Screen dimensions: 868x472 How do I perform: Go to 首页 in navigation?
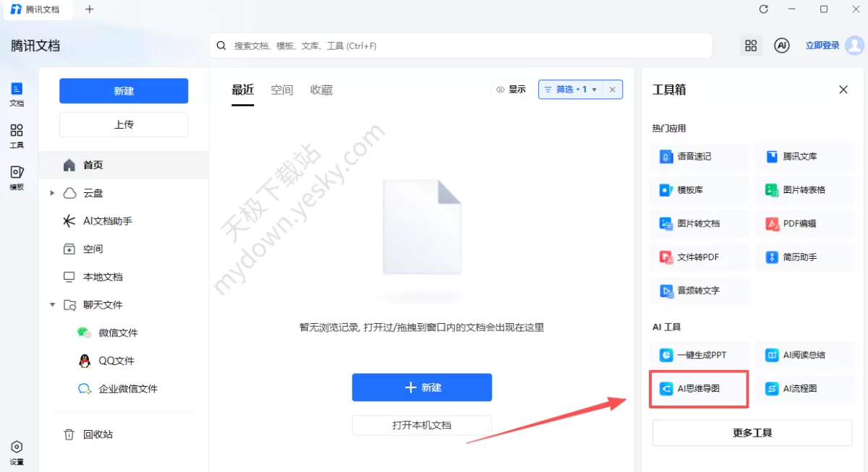point(124,165)
